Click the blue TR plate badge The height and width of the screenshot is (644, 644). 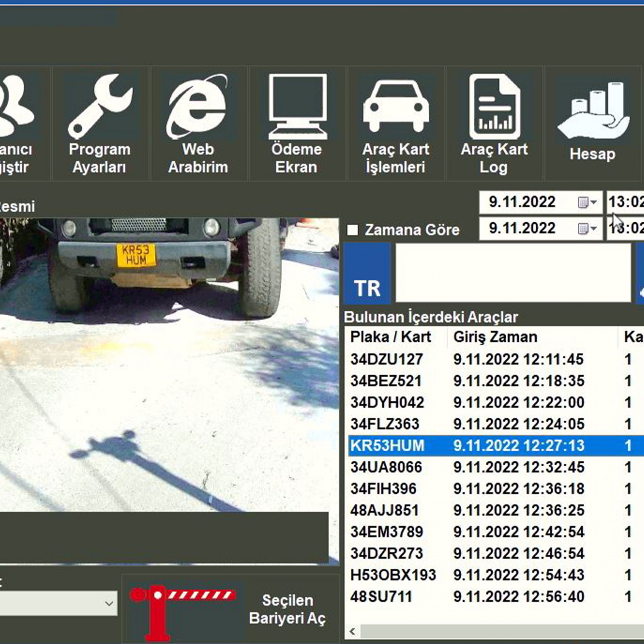point(367,273)
